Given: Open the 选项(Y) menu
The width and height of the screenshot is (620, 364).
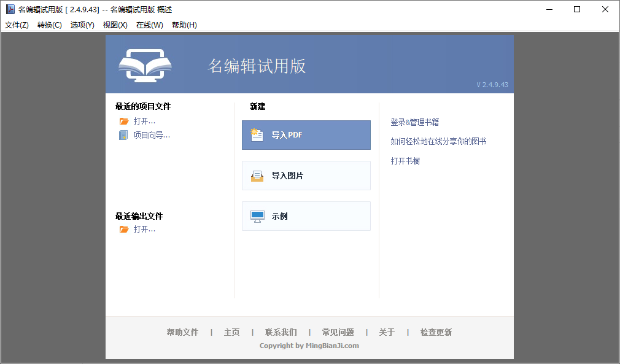Looking at the screenshot, I should [82, 25].
